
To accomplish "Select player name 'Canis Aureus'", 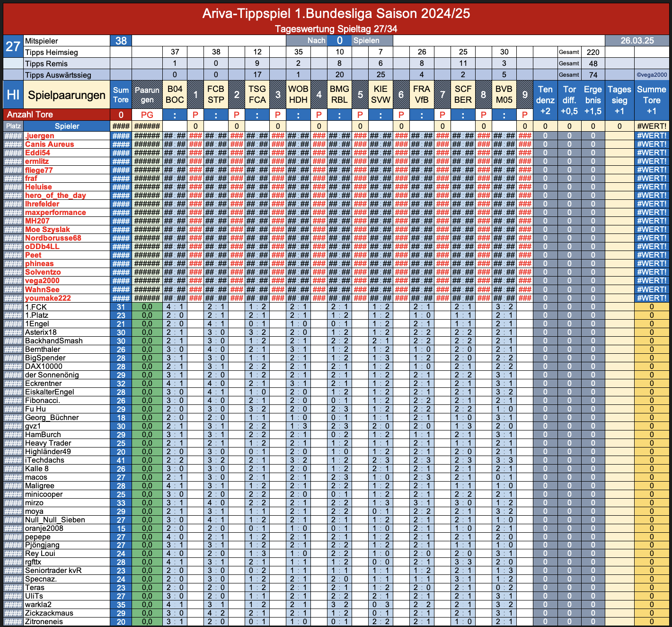I will pos(49,144).
